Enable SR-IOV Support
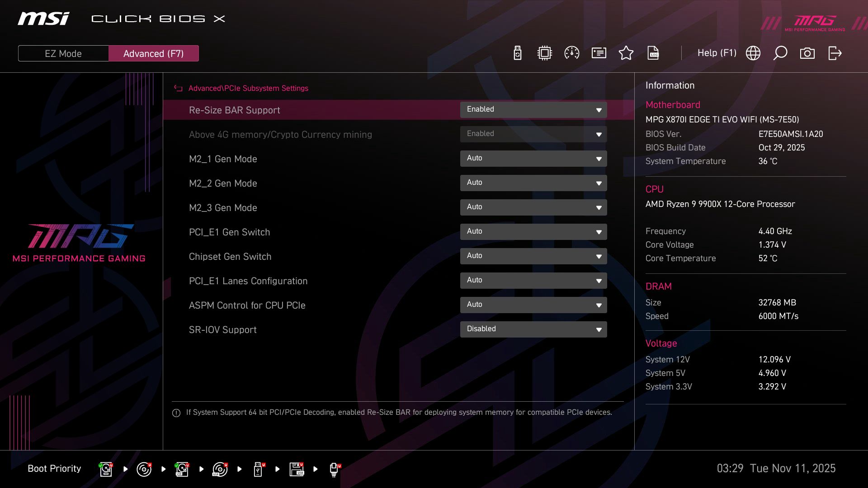 click(x=533, y=329)
